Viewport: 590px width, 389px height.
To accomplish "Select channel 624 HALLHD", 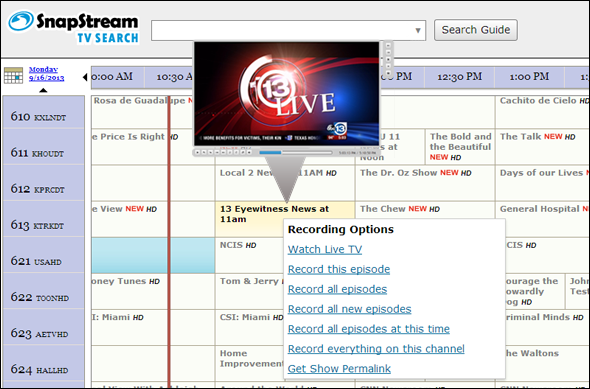I will click(44, 363).
